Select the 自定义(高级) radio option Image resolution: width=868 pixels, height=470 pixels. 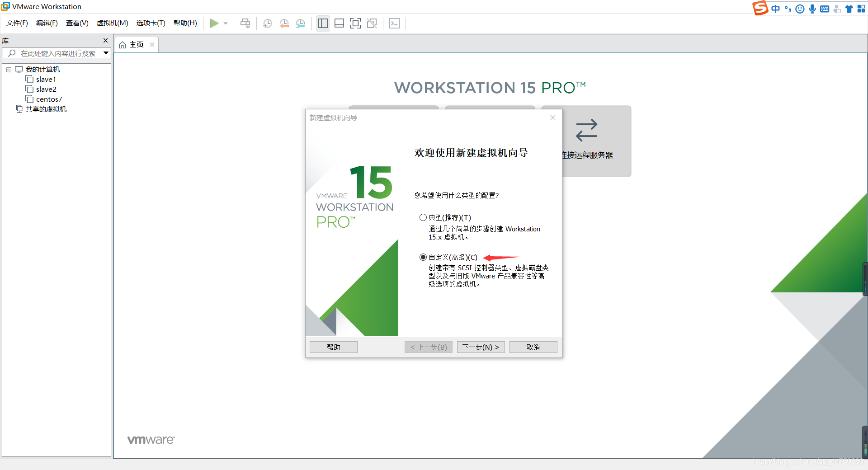coord(423,257)
